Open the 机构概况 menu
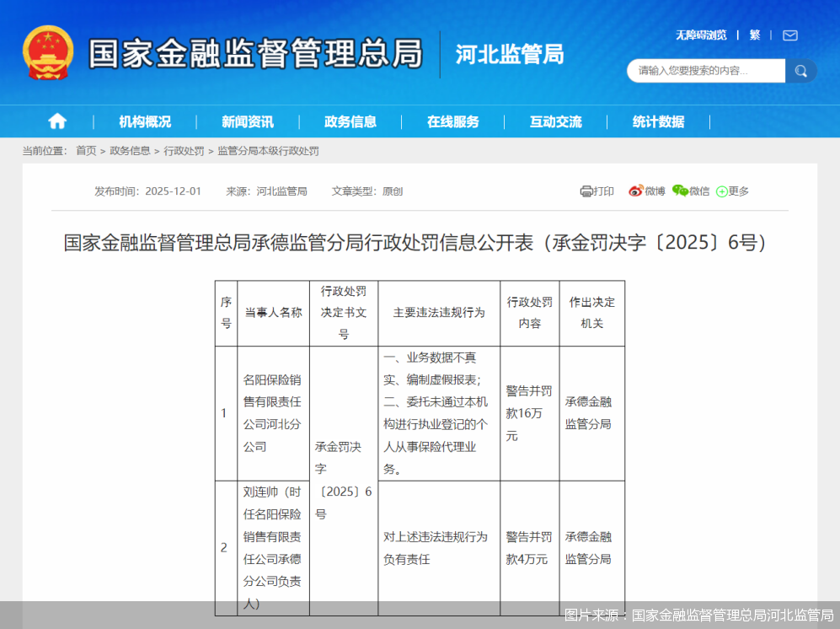The image size is (840, 629). tap(145, 121)
